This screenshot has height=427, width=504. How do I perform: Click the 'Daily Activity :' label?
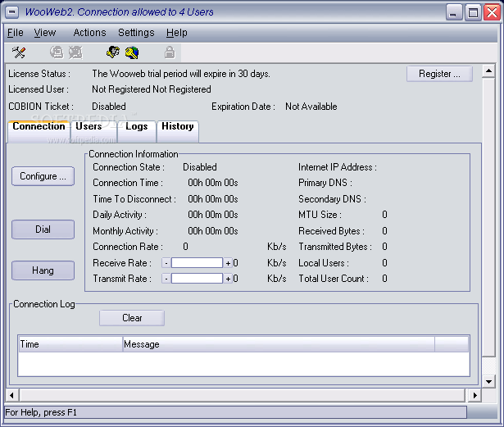tap(120, 215)
